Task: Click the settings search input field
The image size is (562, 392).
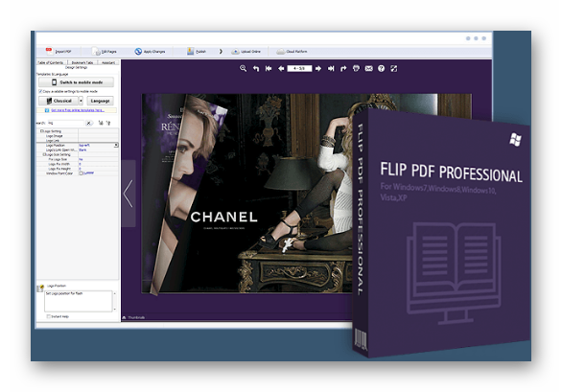Action: coord(65,123)
